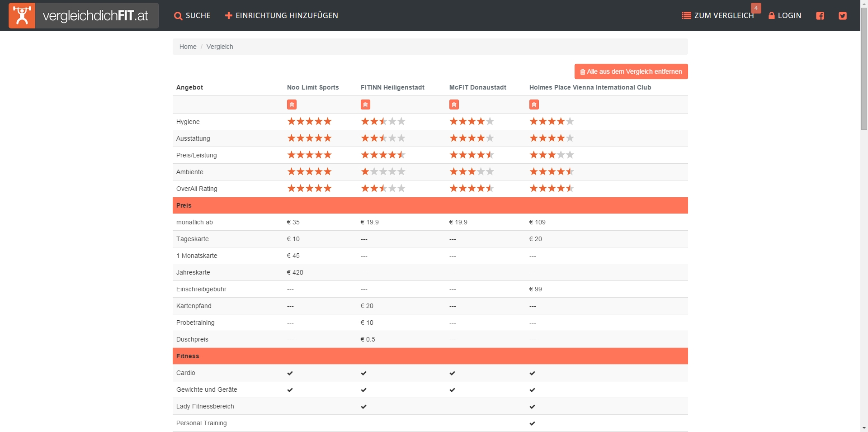The height and width of the screenshot is (432, 868).
Task: Remove FITINN Heiligenstadt via trash icon
Action: click(x=365, y=105)
